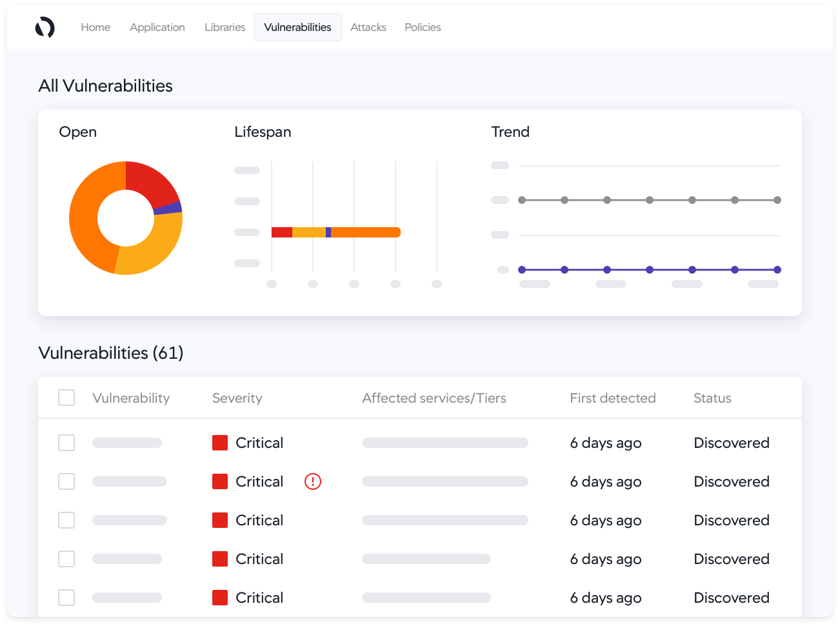The height and width of the screenshot is (626, 840).
Task: Click the Status column header
Action: pyautogui.click(x=712, y=398)
